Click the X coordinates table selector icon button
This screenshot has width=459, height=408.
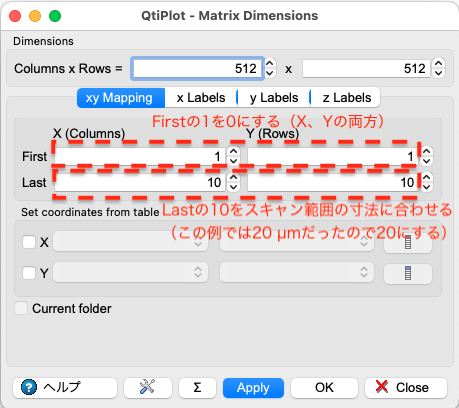point(408,242)
